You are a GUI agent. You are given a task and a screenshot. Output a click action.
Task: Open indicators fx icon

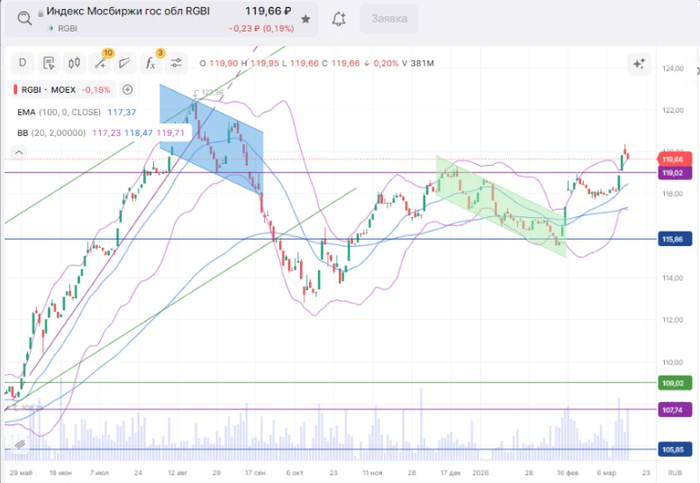(x=151, y=63)
